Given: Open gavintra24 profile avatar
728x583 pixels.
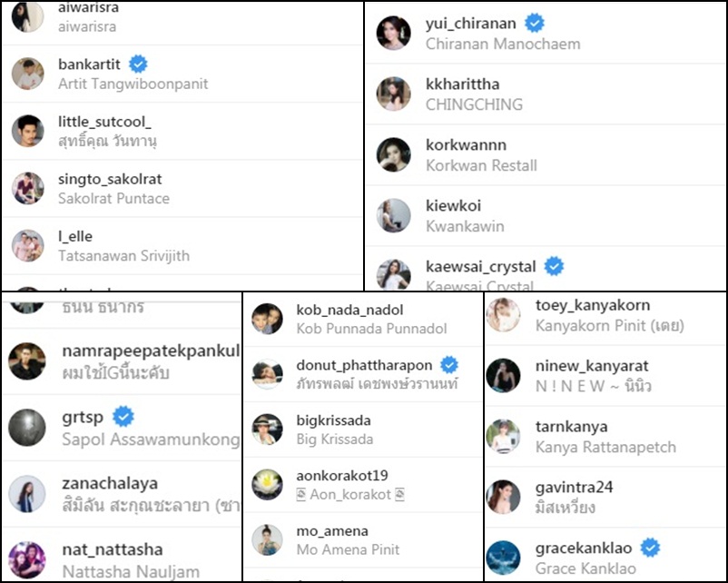Looking at the screenshot, I should (503, 497).
